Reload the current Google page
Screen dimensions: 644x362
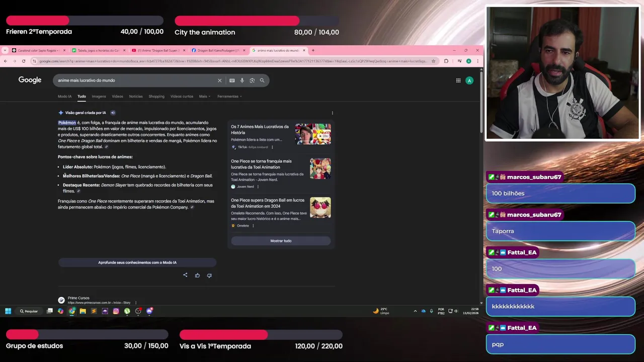coord(23,61)
